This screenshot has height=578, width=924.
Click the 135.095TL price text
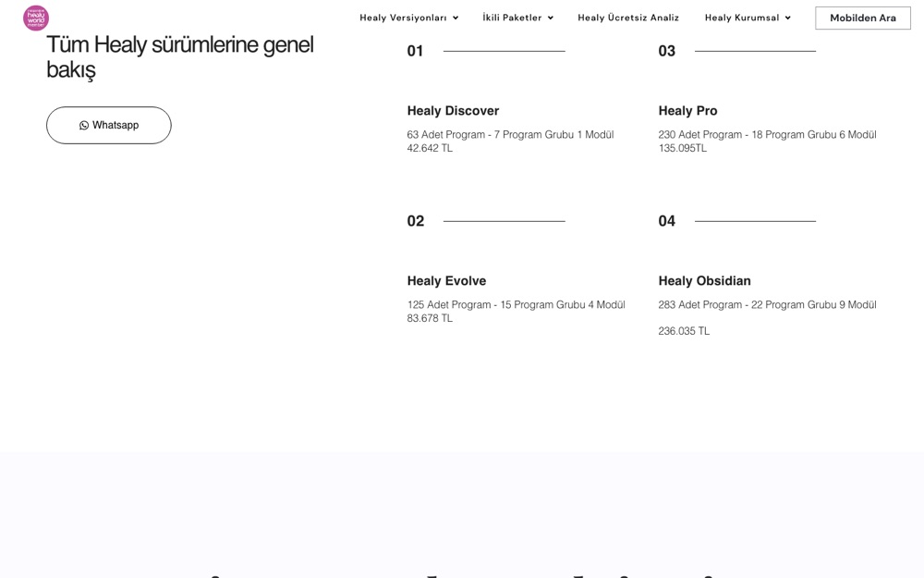(x=683, y=148)
